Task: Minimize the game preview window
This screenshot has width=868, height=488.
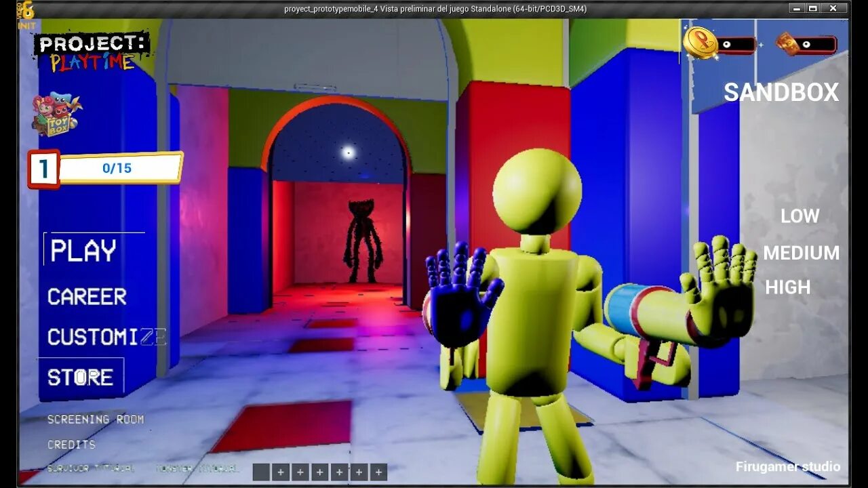Action: pos(796,8)
